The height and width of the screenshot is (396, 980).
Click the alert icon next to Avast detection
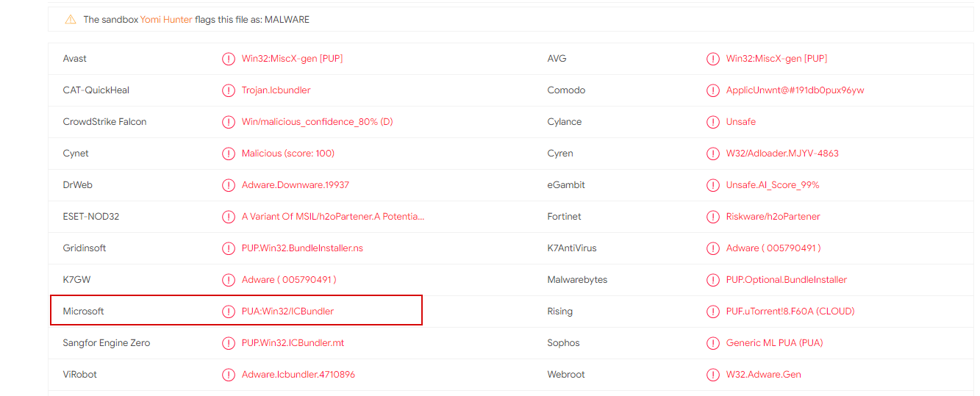(x=229, y=59)
